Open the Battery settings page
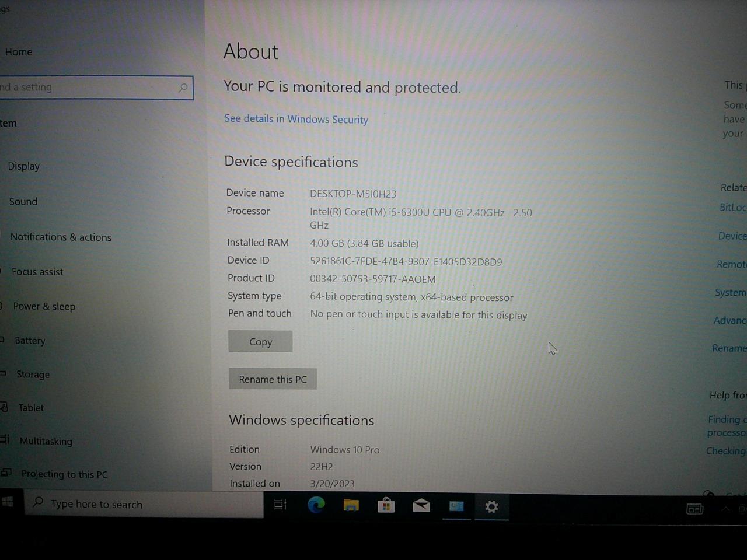The image size is (747, 560). (x=30, y=341)
